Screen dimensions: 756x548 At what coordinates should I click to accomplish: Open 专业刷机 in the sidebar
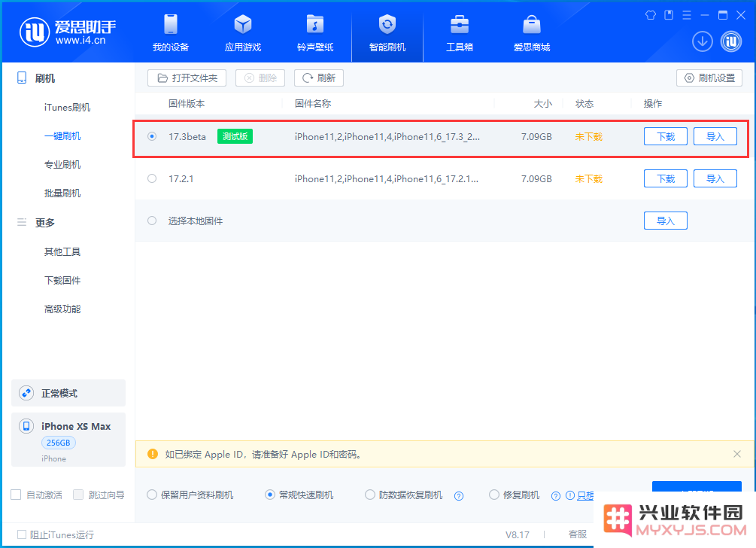(62, 165)
